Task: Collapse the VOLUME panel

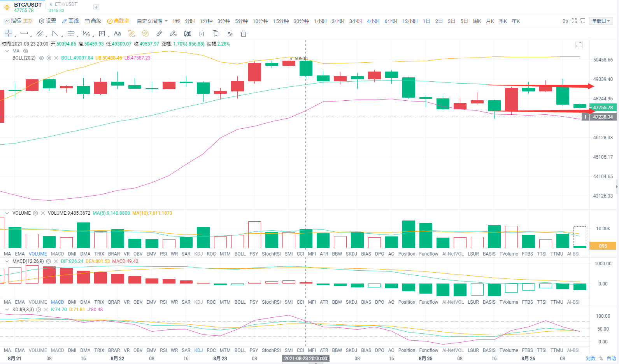Action: [7, 213]
